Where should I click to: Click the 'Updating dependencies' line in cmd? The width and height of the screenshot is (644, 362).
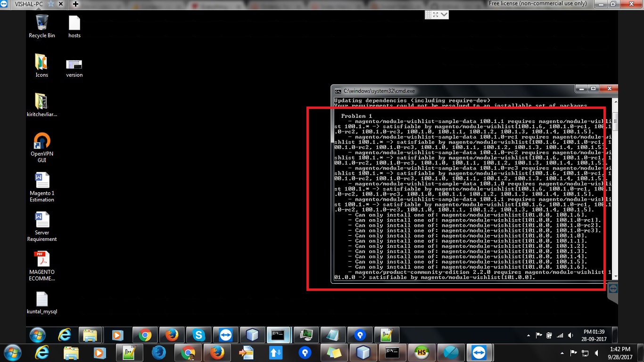(412, 100)
